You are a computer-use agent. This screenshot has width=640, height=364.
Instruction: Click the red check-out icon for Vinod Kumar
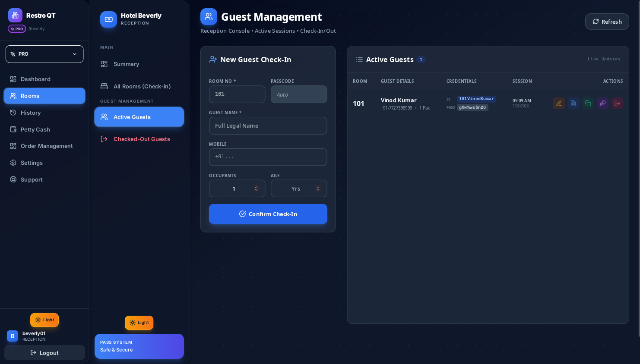coord(618,104)
